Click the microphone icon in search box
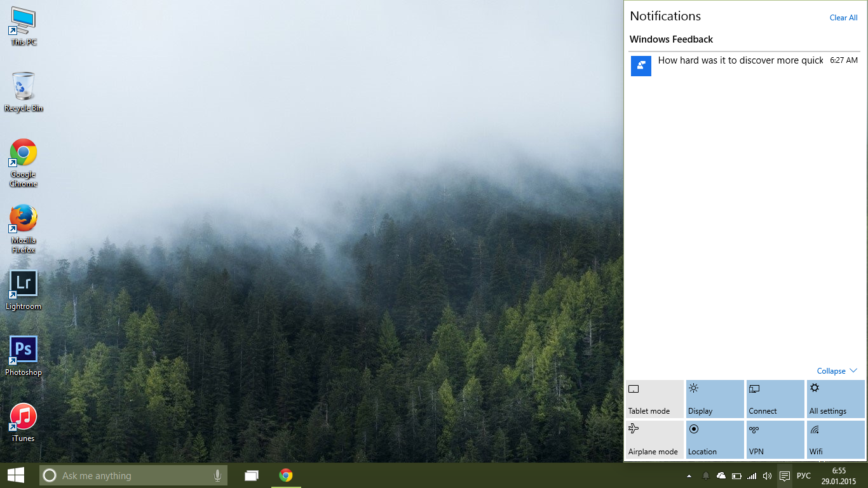The height and width of the screenshot is (488, 868). pos(217,475)
